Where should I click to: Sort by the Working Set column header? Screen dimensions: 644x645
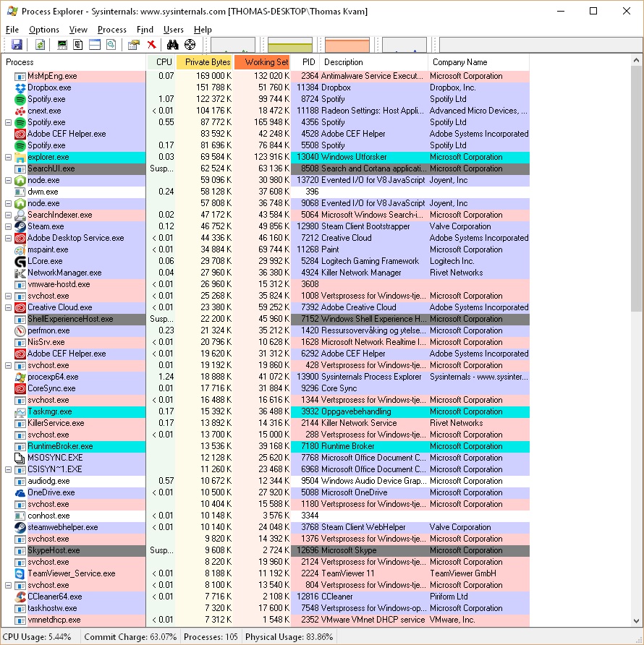(x=262, y=62)
